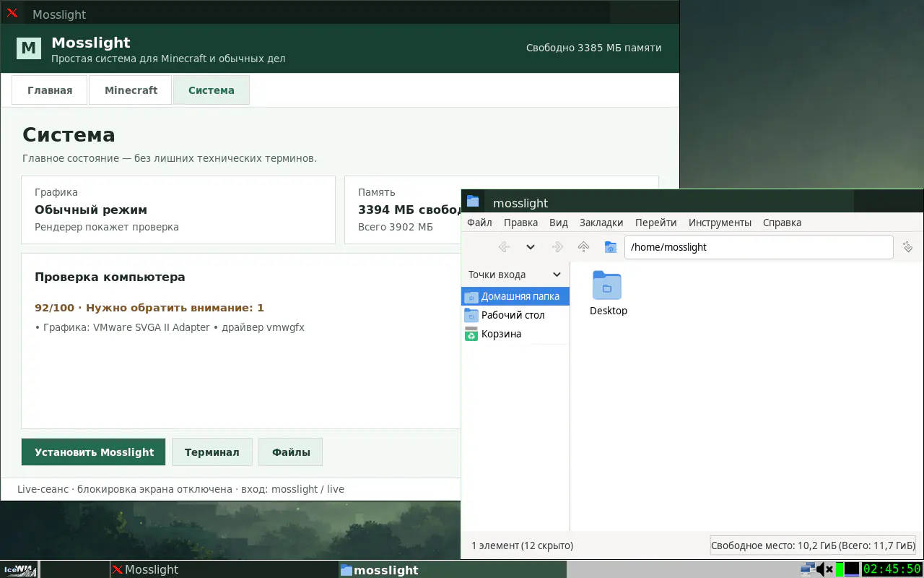Click the mosslight file manager taskbar button
Viewport: 924px width, 578px height.
pyautogui.click(x=453, y=569)
